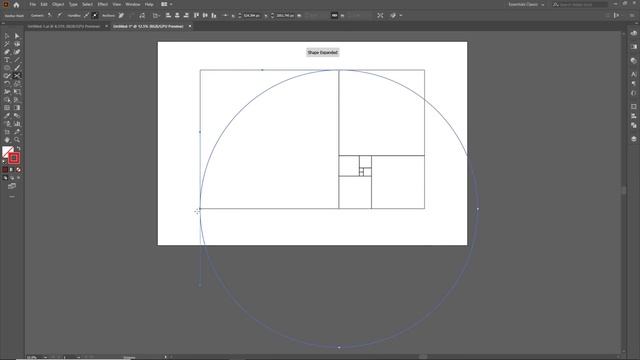Select the Magic Wand tool
The height and width of the screenshot is (360, 640).
[x=7, y=44]
